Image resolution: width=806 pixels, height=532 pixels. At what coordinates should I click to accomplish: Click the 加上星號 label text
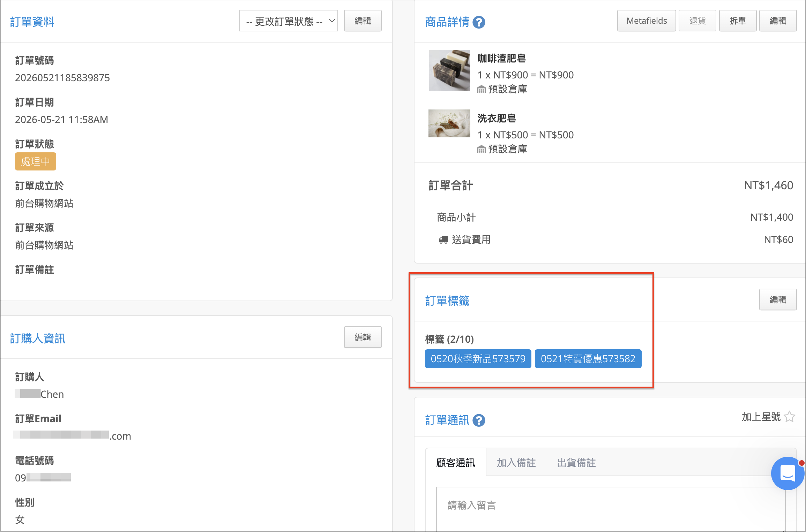pos(761,417)
